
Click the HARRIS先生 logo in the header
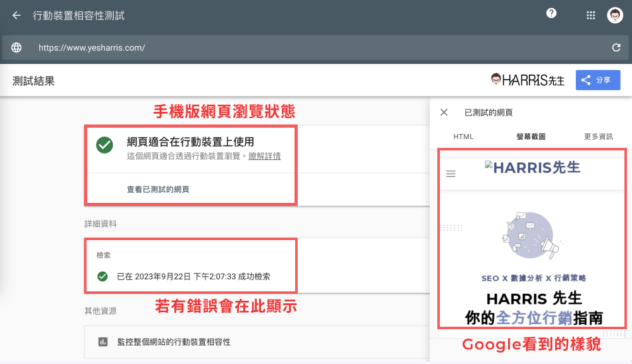tap(527, 80)
